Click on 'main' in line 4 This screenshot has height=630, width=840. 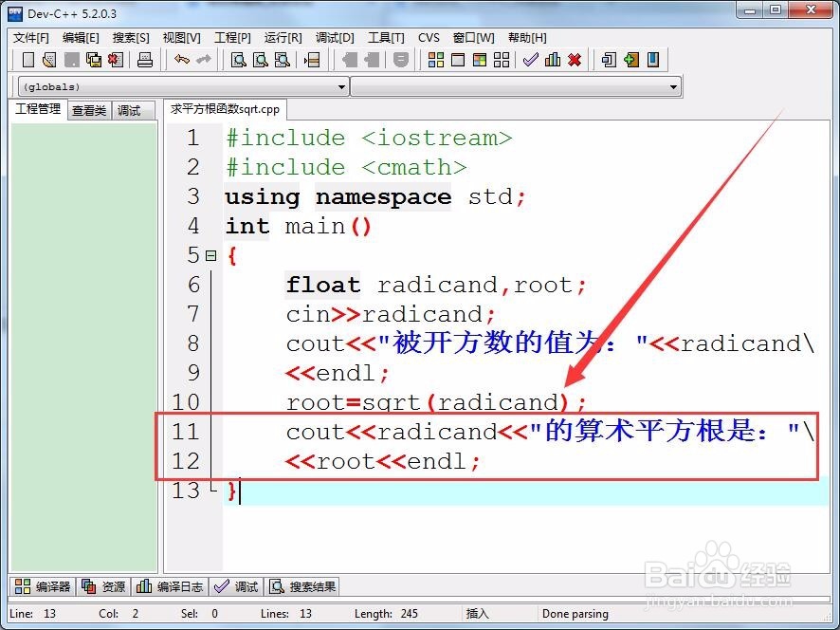click(x=315, y=226)
